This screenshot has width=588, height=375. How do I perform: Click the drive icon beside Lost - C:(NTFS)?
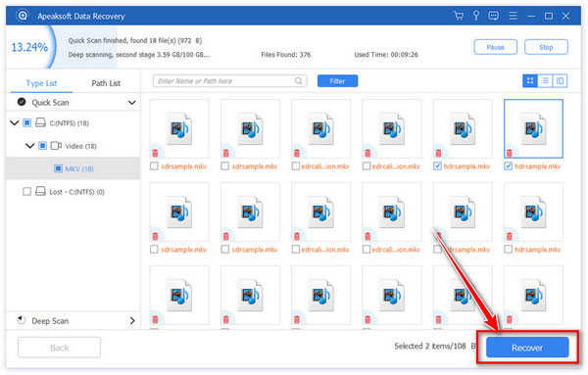pos(40,192)
